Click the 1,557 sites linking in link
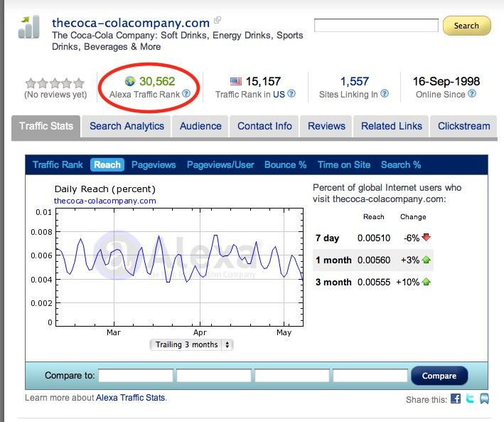504x422 pixels. coord(354,81)
